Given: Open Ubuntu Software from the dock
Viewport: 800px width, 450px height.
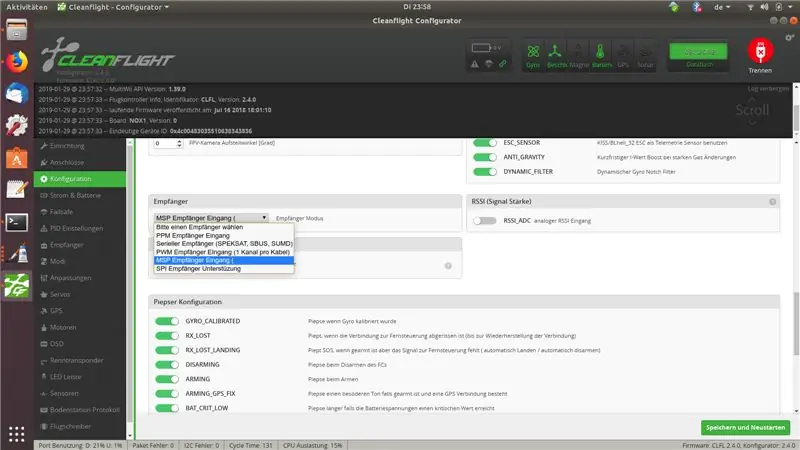Looking at the screenshot, I should (x=16, y=158).
